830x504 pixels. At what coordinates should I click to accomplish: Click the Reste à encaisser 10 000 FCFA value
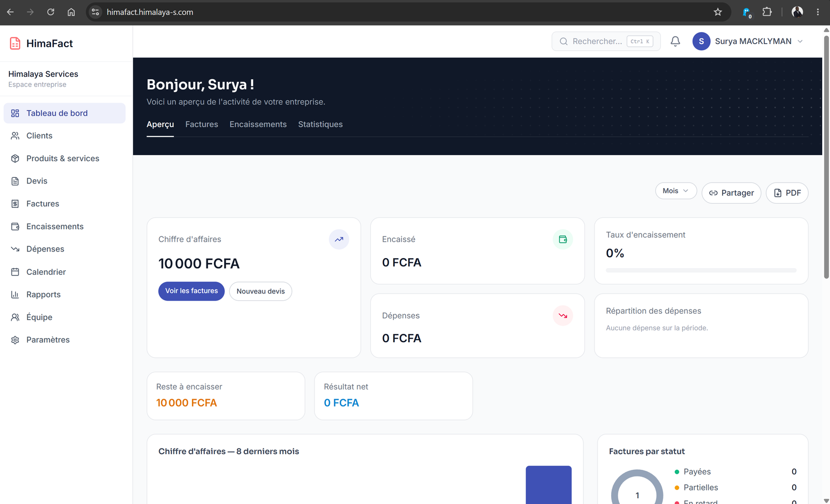[187, 403]
